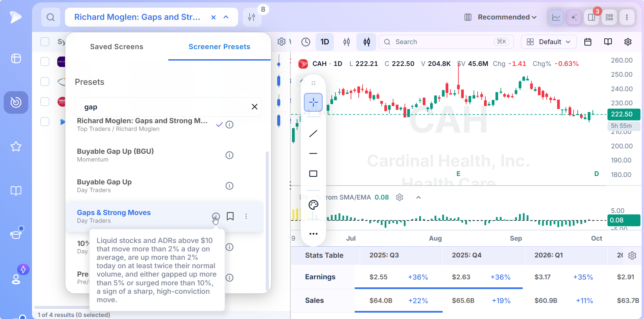Switch to Saved Screens tab
The width and height of the screenshot is (644, 319).
117,47
